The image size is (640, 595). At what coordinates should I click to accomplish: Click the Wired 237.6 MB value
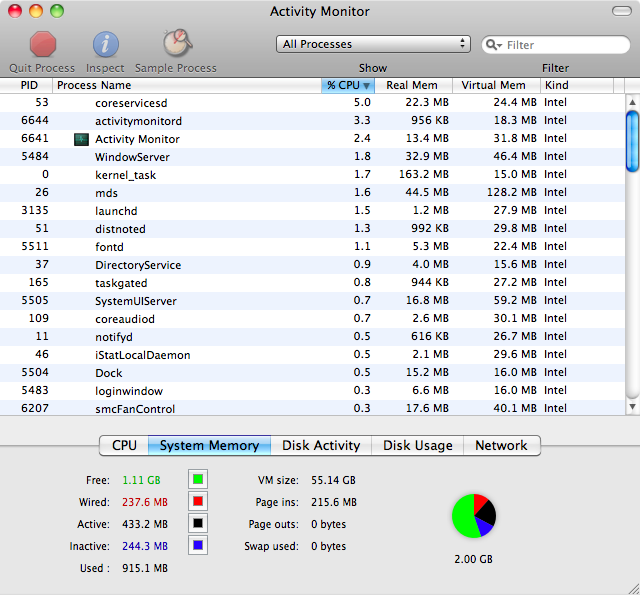145,502
